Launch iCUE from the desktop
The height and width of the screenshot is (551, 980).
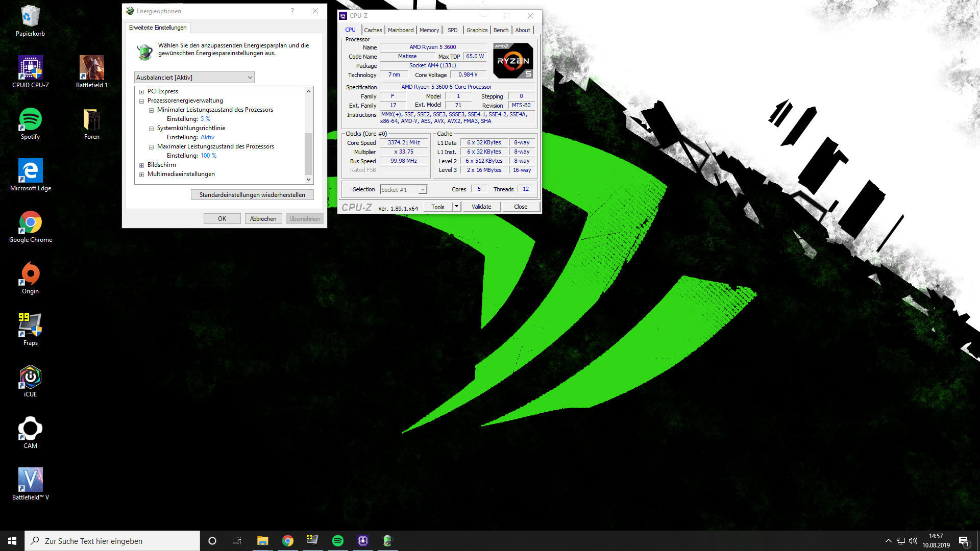tap(31, 381)
